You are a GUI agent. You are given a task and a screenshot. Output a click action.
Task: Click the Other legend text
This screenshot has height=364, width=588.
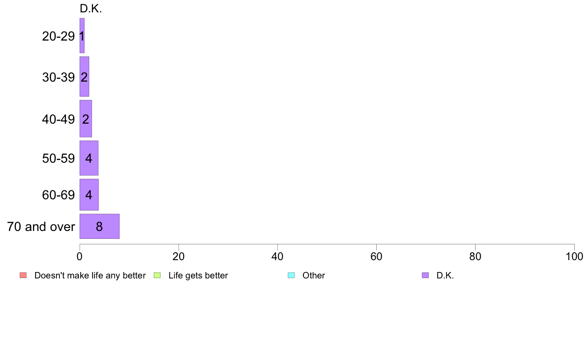(313, 275)
